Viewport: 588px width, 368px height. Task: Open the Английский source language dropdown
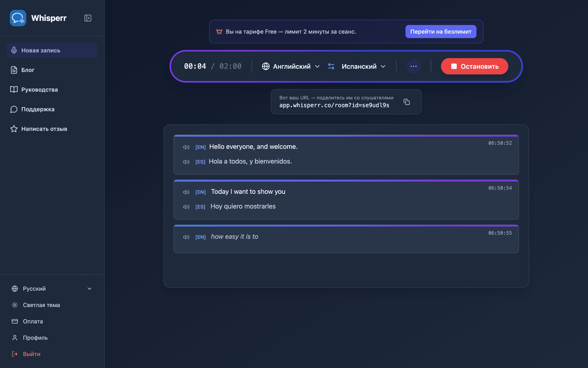click(x=291, y=66)
